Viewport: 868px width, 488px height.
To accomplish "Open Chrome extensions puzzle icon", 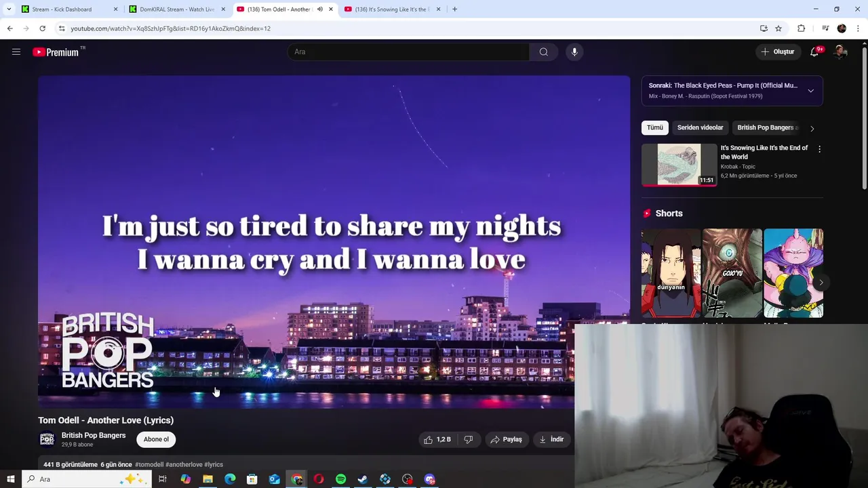I will [802, 28].
